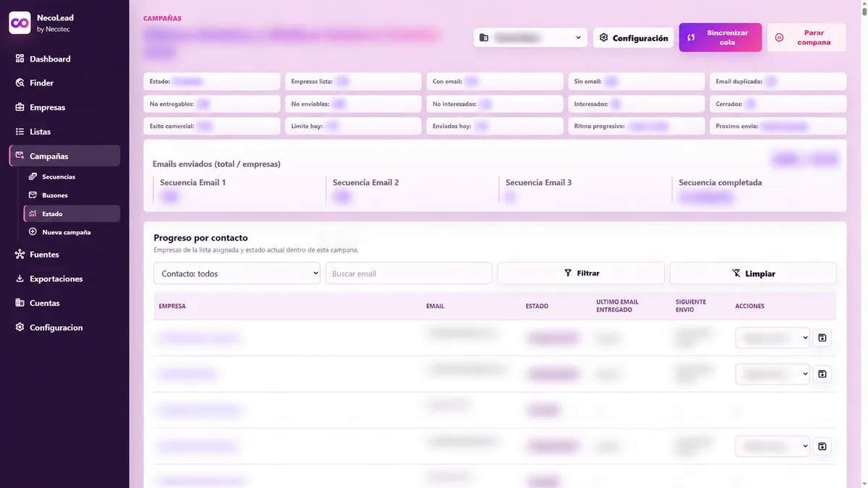This screenshot has height=488, width=868.
Task: Click the ULTIMO EMAIL ENTREGADO column header
Action: click(617, 306)
